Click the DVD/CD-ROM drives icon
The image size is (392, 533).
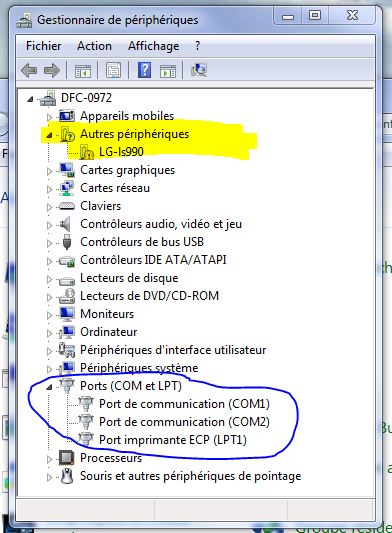[x=67, y=296]
